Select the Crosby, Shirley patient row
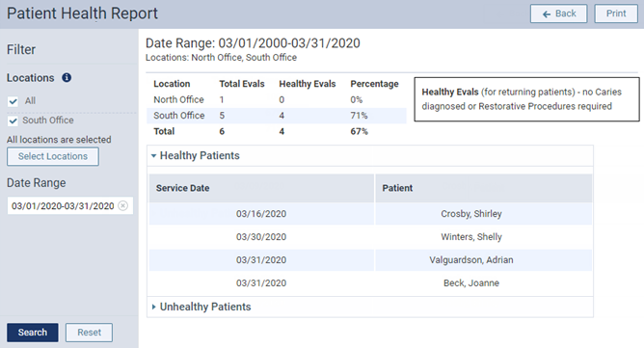644x348 pixels. click(370, 214)
